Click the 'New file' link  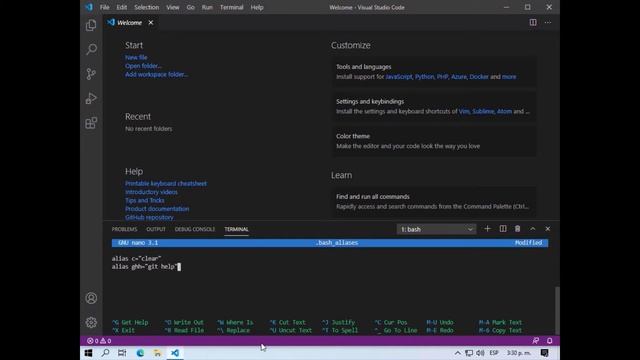tap(136, 58)
